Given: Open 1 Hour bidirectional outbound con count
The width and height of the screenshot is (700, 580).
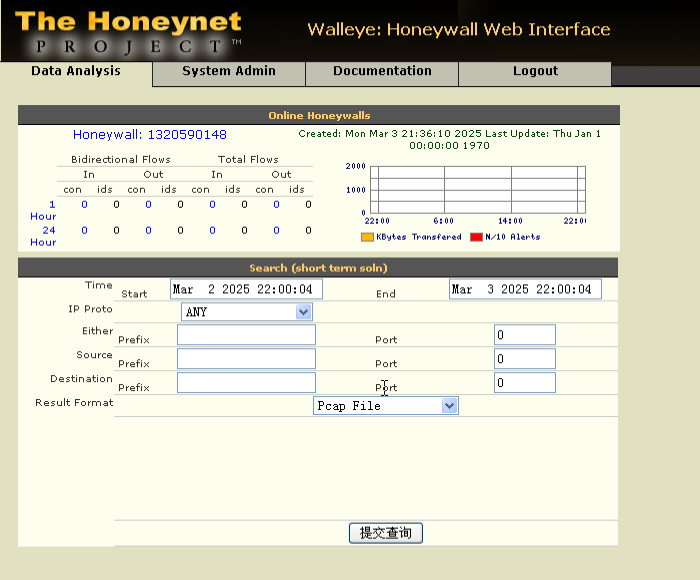Looking at the screenshot, I should click(148, 204).
